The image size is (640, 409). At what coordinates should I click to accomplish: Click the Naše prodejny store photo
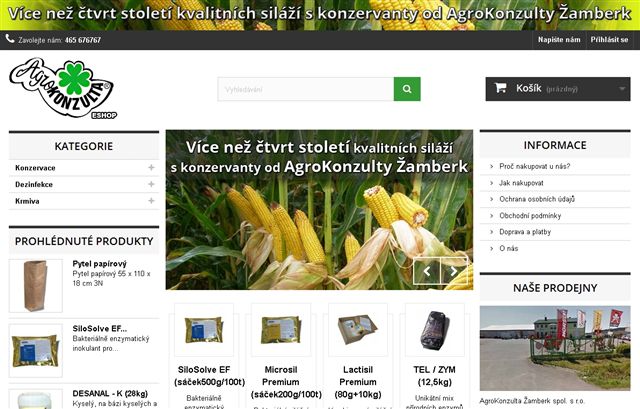pyautogui.click(x=555, y=348)
